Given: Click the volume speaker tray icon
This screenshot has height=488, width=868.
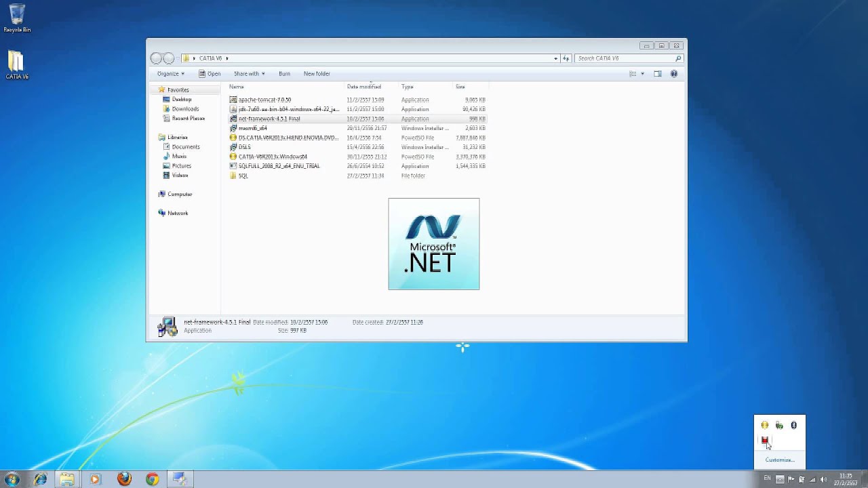Looking at the screenshot, I should 823,479.
